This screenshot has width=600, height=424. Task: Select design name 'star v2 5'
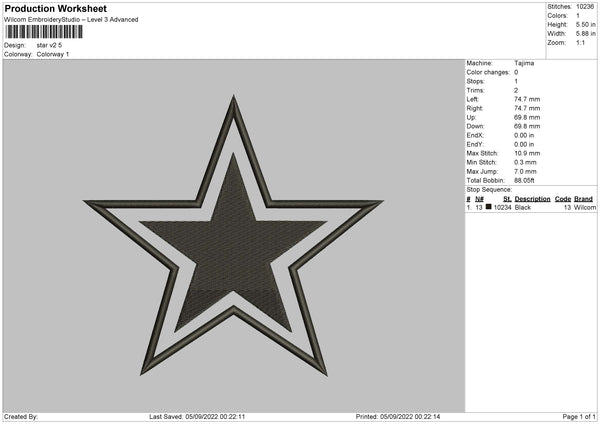pos(49,45)
